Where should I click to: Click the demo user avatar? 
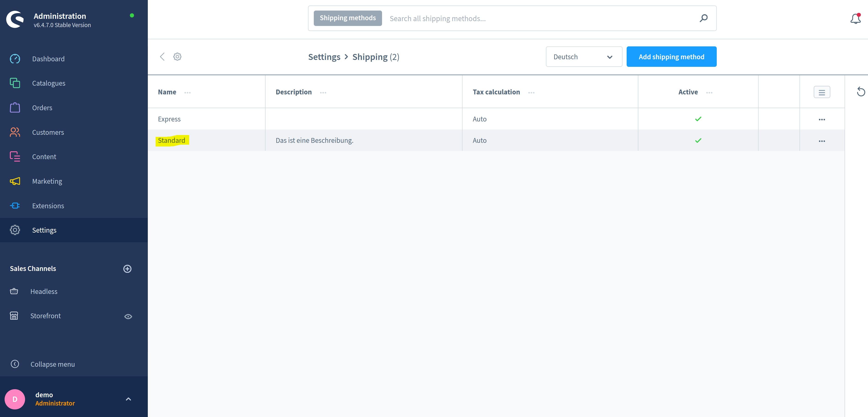click(x=15, y=399)
